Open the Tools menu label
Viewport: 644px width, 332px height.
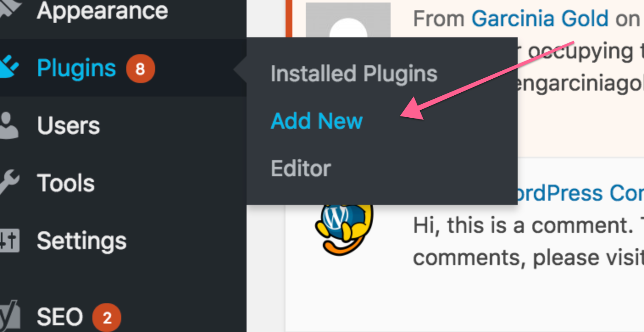click(66, 183)
